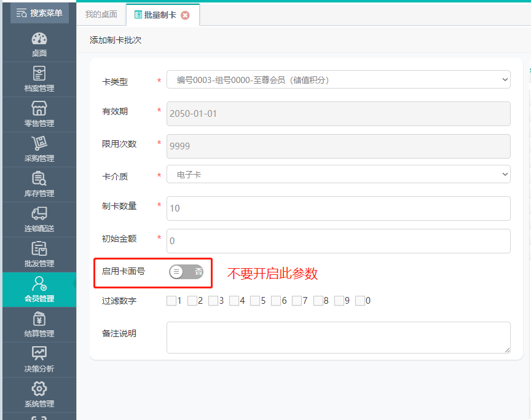Check filter digit 2
531x420 pixels.
coord(192,301)
